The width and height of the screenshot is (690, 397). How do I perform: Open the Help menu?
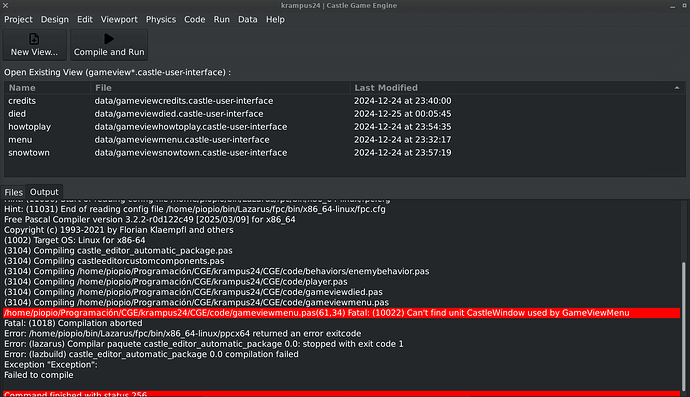[275, 19]
